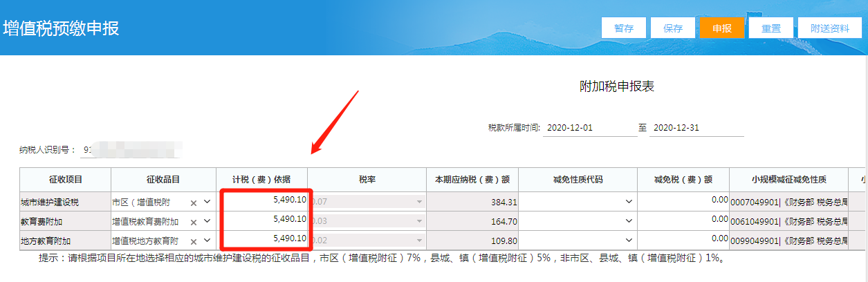Expand 征收品目 dropdown for 教育费附加
This screenshot has width=868, height=282.
[207, 222]
